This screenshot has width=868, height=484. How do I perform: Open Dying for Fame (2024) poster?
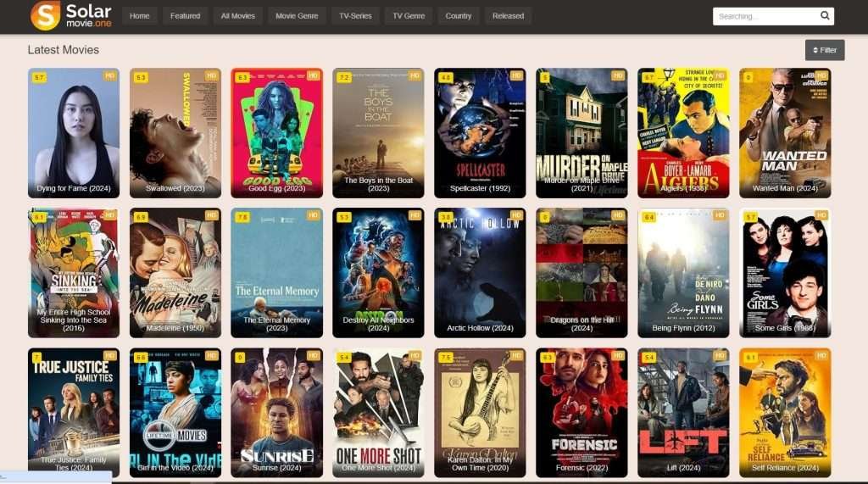click(74, 133)
